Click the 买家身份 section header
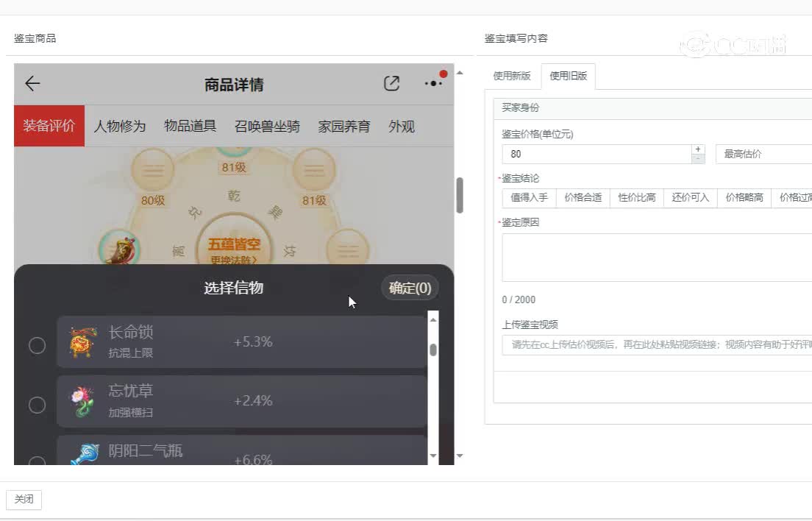The image size is (812, 521). tap(652, 107)
